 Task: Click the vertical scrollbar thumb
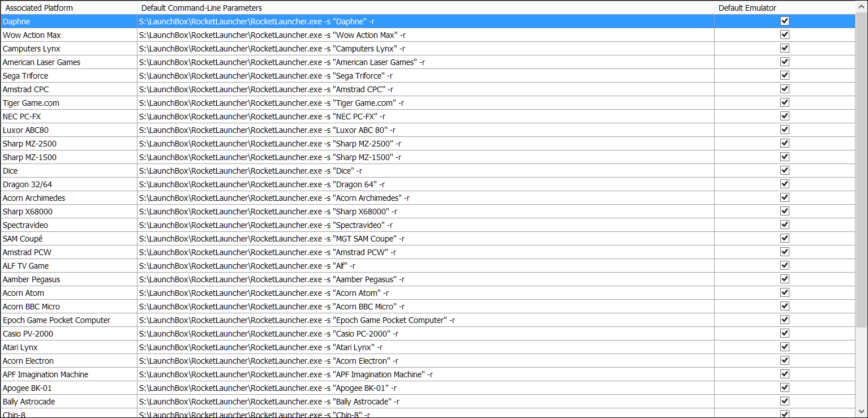tap(862, 170)
